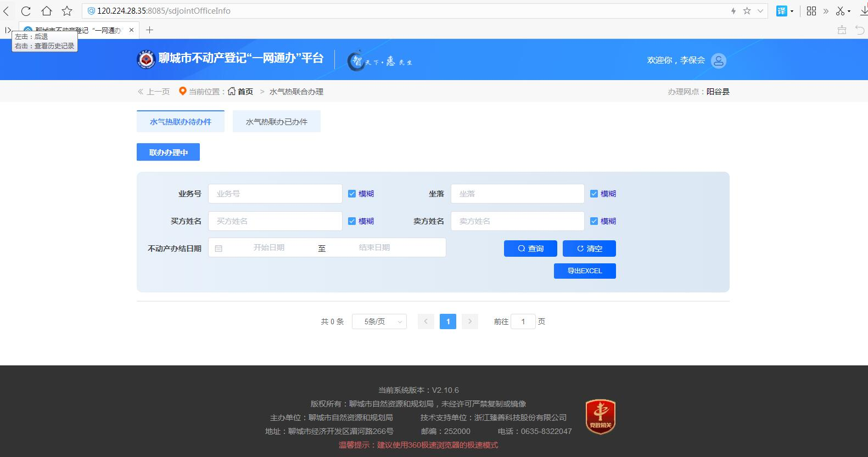868x457 pixels.
Task: Click the browser refresh icon
Action: click(x=26, y=11)
